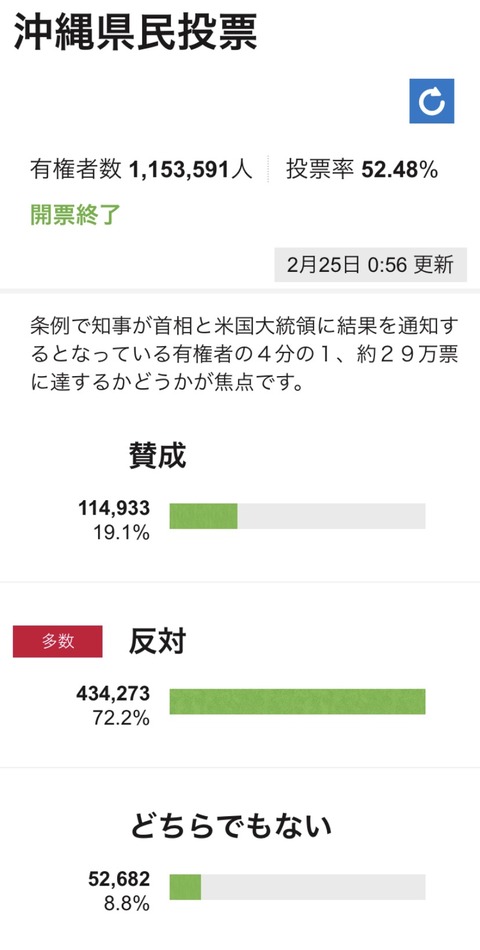The height and width of the screenshot is (950, 480).
Task: Click the 72.2% percentage label
Action: tap(121, 719)
